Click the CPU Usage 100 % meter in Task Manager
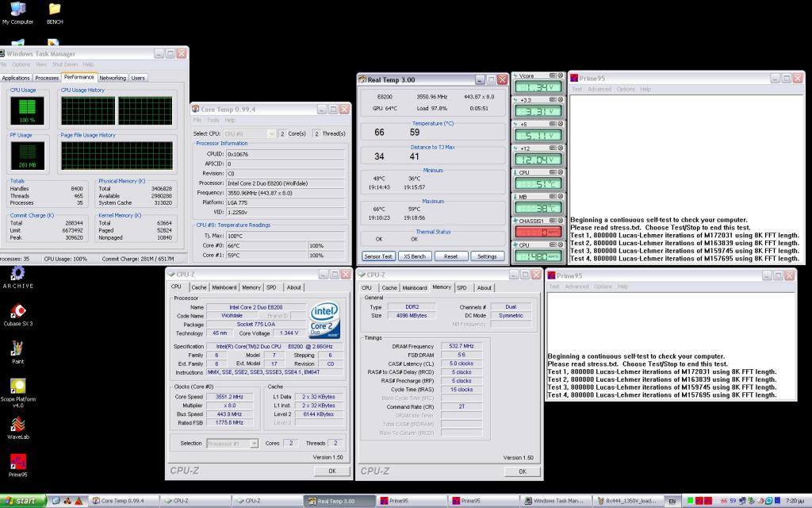Screen dimensions: 812x508 [28, 110]
